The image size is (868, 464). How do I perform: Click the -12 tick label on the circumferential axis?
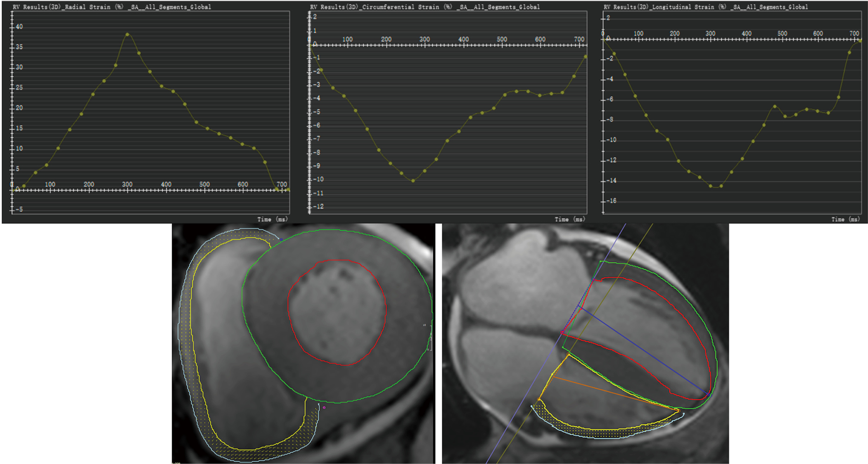click(318, 207)
